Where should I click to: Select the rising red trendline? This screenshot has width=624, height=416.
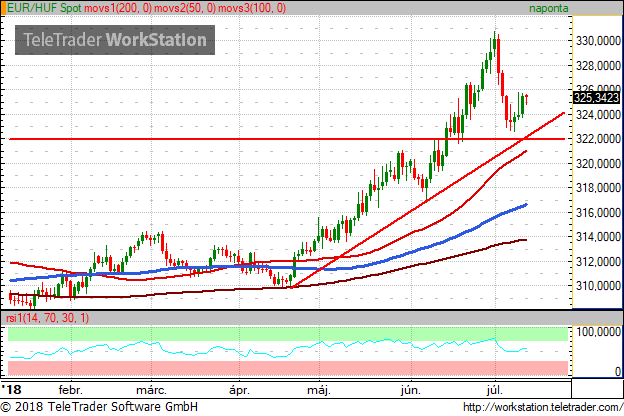coord(428,199)
